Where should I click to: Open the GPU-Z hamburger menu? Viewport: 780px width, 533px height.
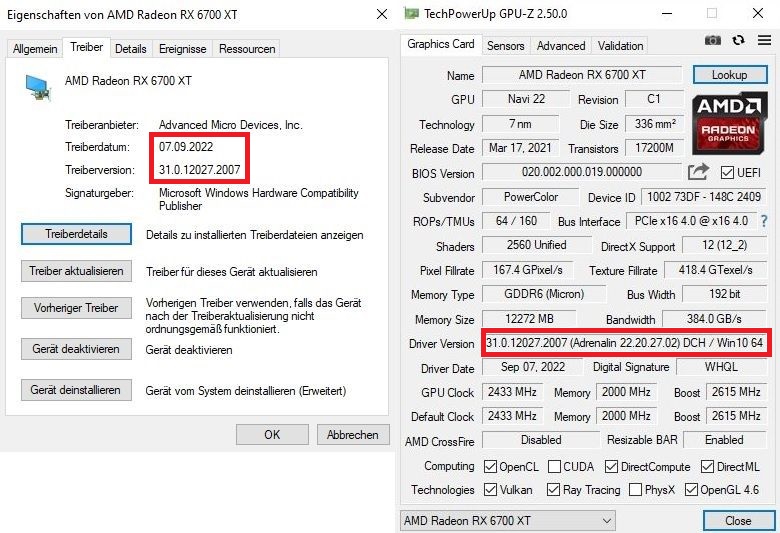[x=764, y=40]
